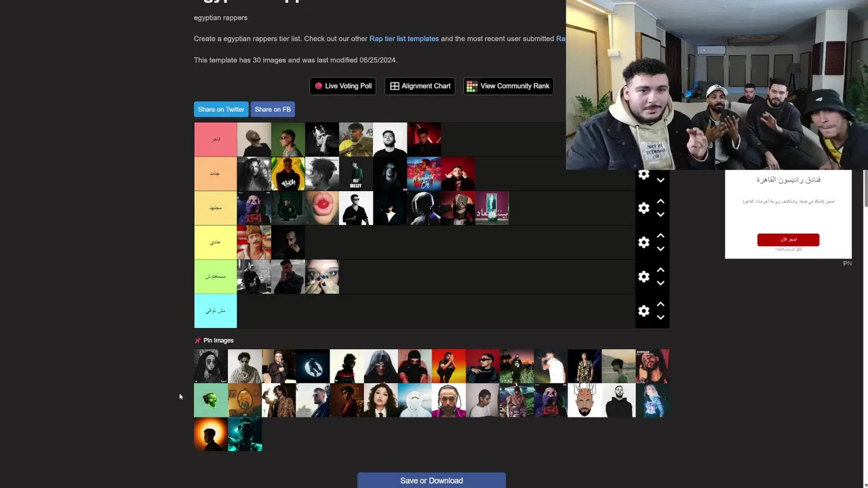Select the Ali Weezy image in جامد tier
Screen dimensions: 868x488
[356, 174]
